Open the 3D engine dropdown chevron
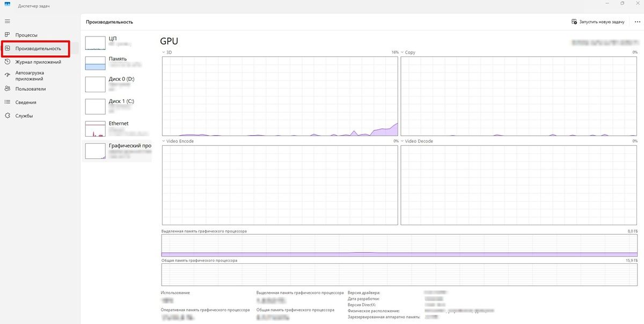This screenshot has height=324, width=644. coord(163,53)
